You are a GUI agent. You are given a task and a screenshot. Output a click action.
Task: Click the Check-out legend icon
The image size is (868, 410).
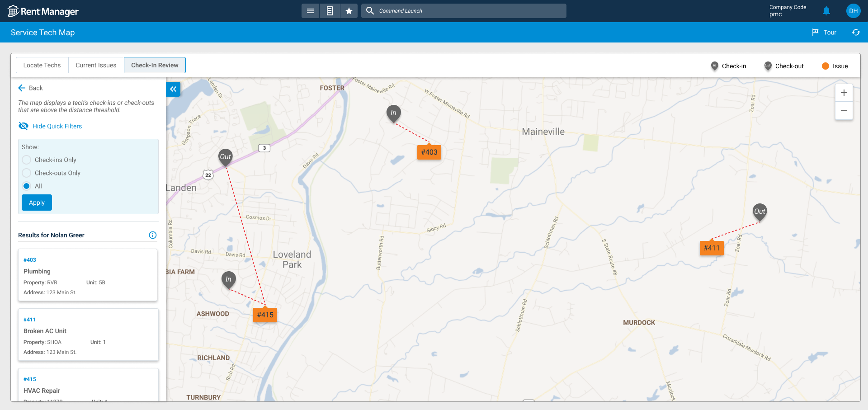[x=767, y=66]
